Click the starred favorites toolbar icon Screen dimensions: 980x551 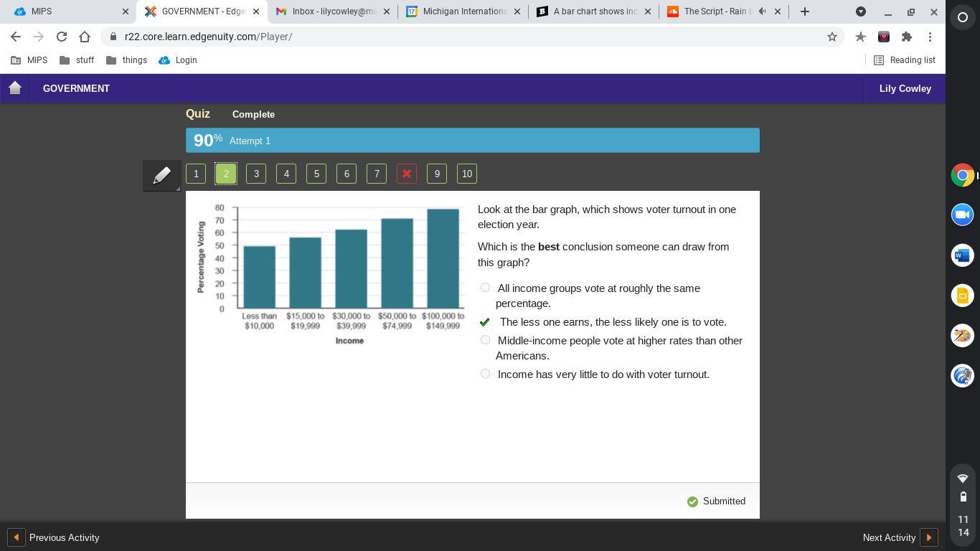(860, 37)
